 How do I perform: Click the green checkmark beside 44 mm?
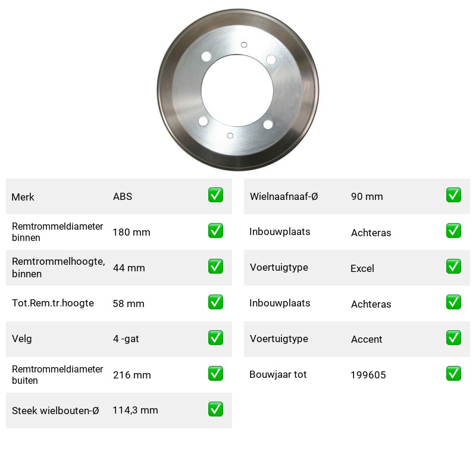coord(215,266)
